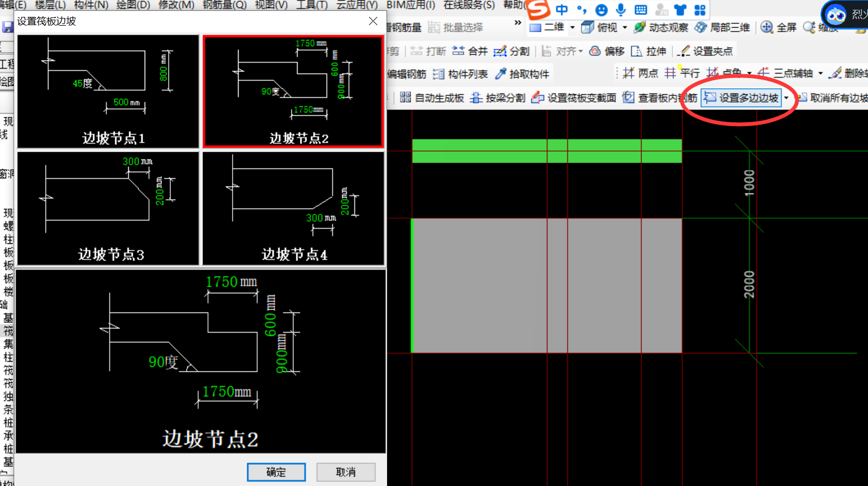Open the 绘图(D) menu
This screenshot has width=868, height=486.
coord(133,5)
